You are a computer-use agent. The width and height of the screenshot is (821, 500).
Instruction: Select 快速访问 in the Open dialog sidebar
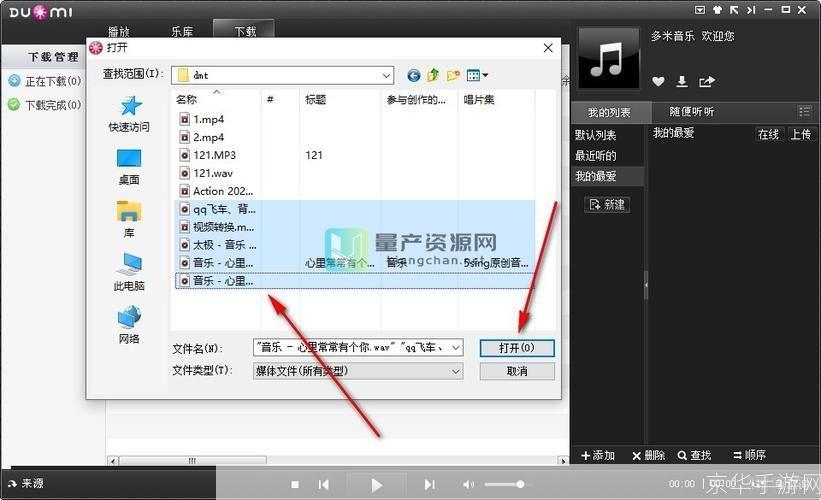(129, 114)
